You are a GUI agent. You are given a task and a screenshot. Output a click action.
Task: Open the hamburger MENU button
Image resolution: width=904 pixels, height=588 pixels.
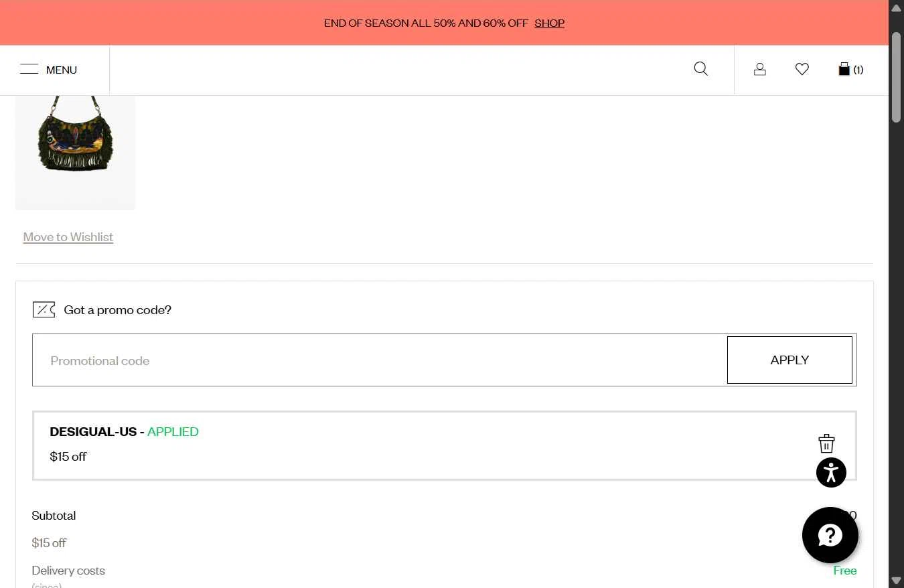coord(48,70)
